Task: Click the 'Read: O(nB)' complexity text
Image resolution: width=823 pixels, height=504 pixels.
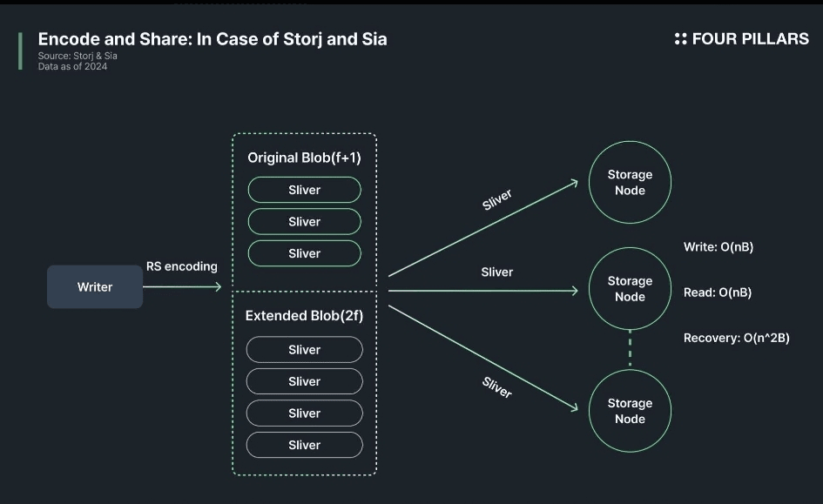Action: point(718,292)
